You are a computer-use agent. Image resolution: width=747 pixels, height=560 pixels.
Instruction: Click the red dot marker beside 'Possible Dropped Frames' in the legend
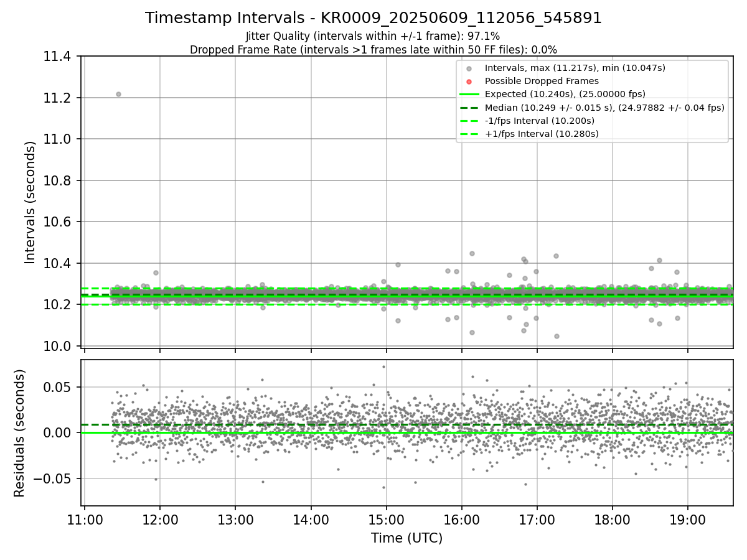(469, 82)
